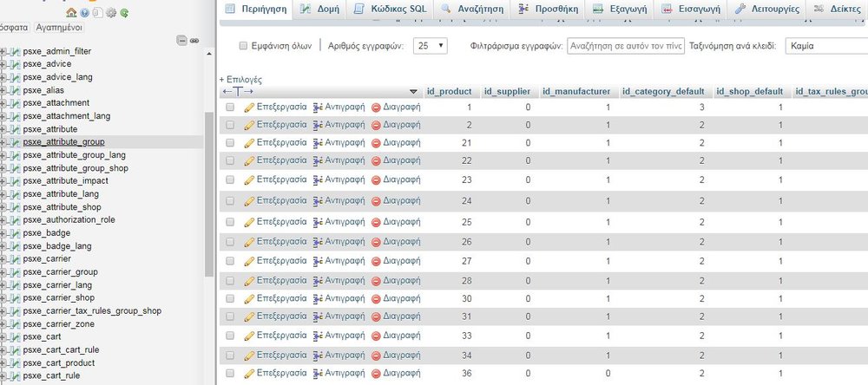The width and height of the screenshot is (868, 385).
Task: Click red delete icon for product 21
Action: coord(376,143)
